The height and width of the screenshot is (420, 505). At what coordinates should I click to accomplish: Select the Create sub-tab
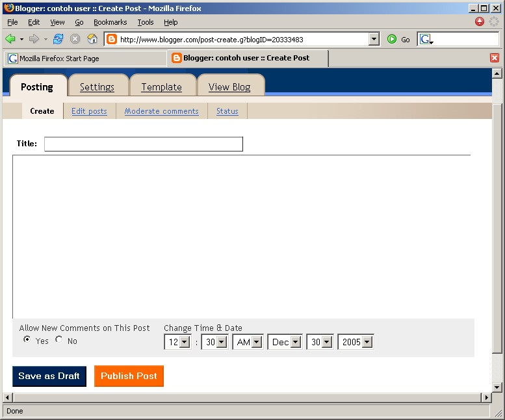pyautogui.click(x=42, y=111)
